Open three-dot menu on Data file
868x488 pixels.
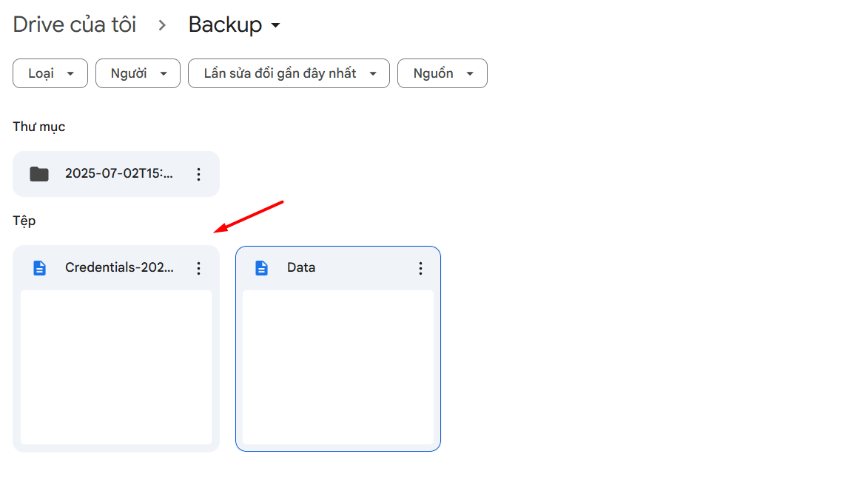[421, 269]
